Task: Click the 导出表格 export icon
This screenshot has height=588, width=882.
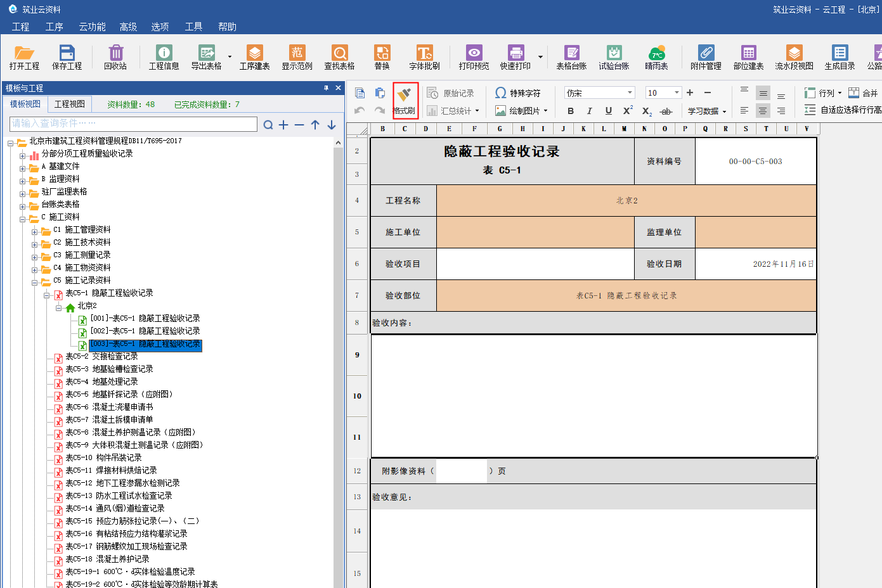Action: pyautogui.click(x=207, y=57)
